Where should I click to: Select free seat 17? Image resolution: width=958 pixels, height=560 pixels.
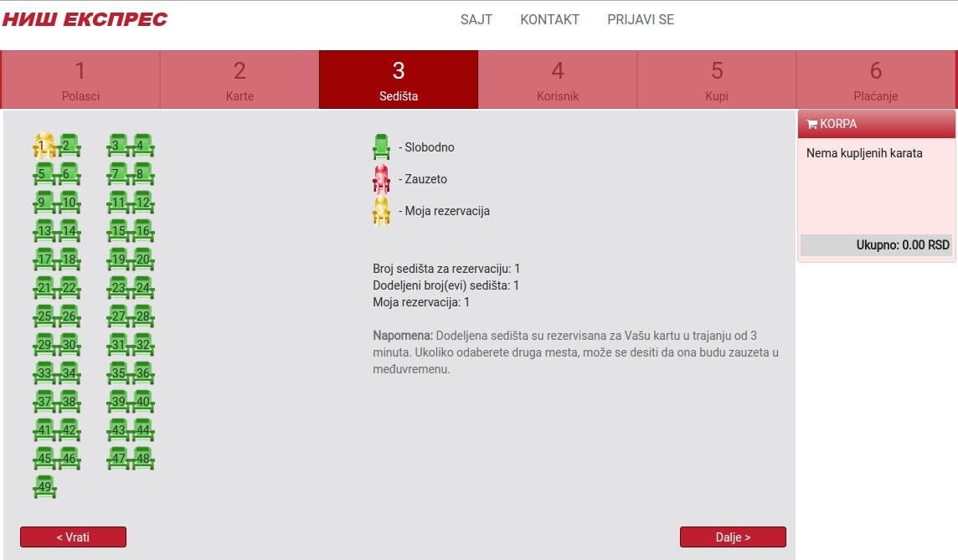pyautogui.click(x=44, y=259)
